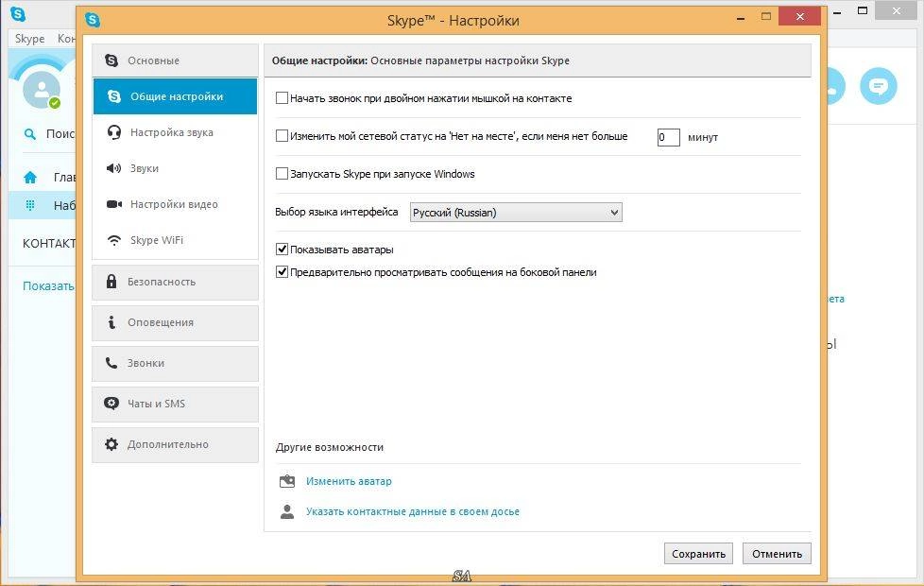The width and height of the screenshot is (924, 586).
Task: Click the person icon beside contact details link
Action: (x=287, y=511)
